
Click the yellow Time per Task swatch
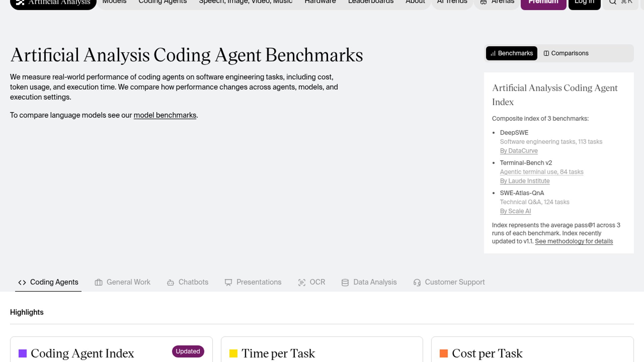(233, 354)
